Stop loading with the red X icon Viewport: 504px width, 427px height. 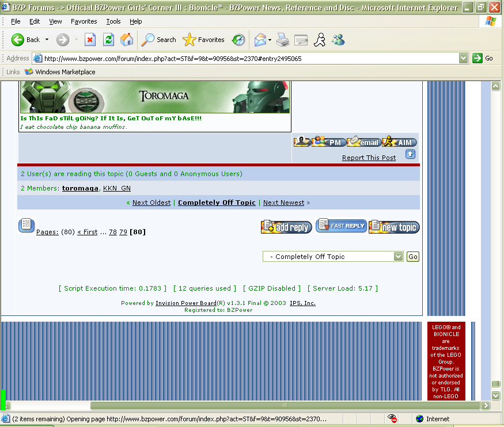pyautogui.click(x=90, y=40)
